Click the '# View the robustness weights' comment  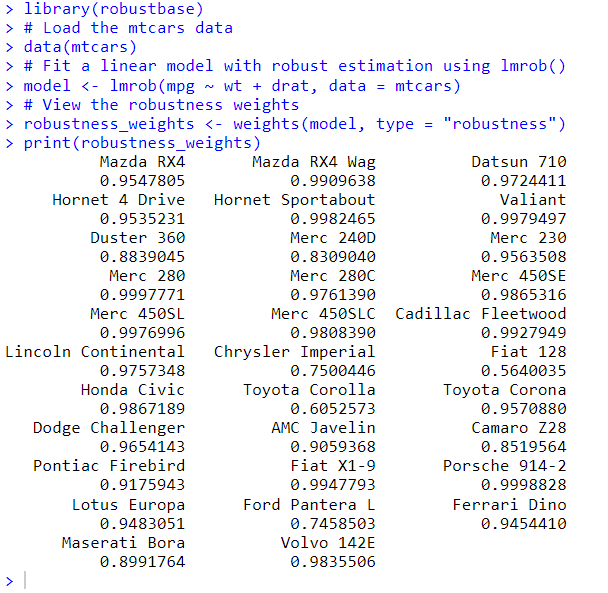click(161, 104)
